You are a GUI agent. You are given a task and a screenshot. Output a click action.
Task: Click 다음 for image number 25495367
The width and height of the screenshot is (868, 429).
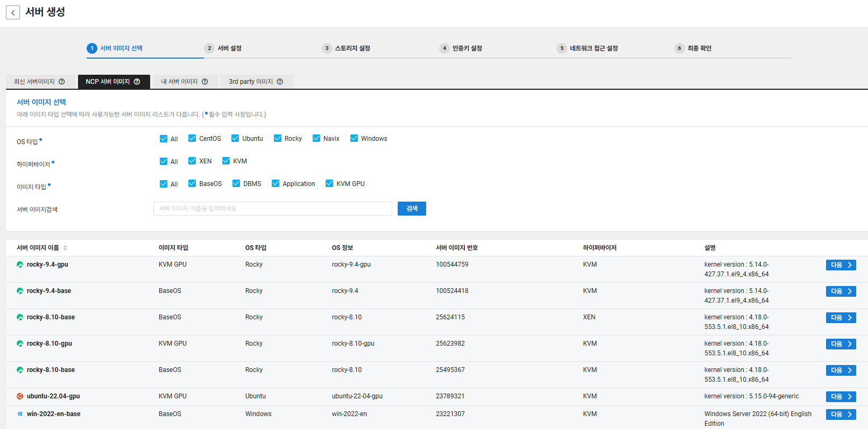(841, 370)
